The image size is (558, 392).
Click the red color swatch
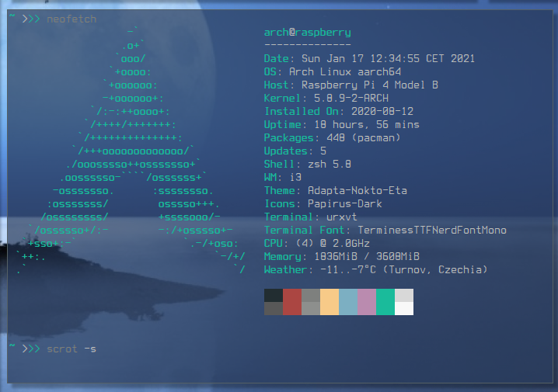click(292, 302)
